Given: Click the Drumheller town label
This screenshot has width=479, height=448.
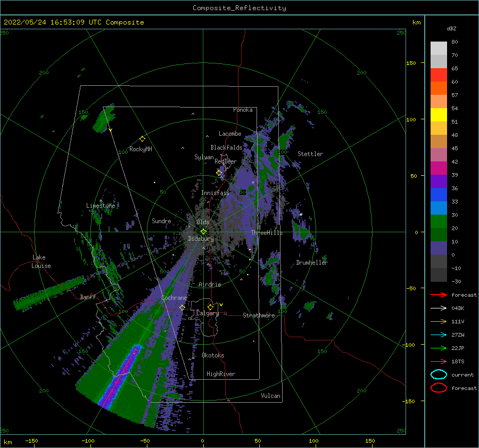Looking at the screenshot, I should pyautogui.click(x=312, y=263).
